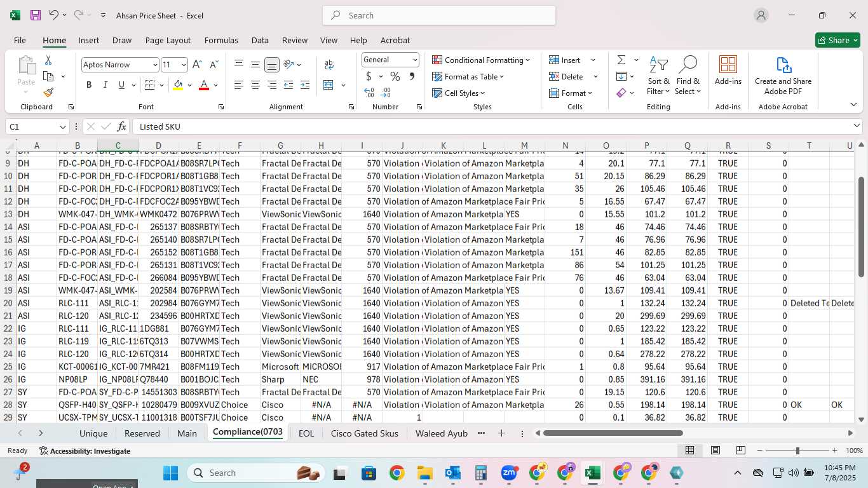This screenshot has width=868, height=488.
Task: Click the Middle Align icon
Action: (255, 65)
